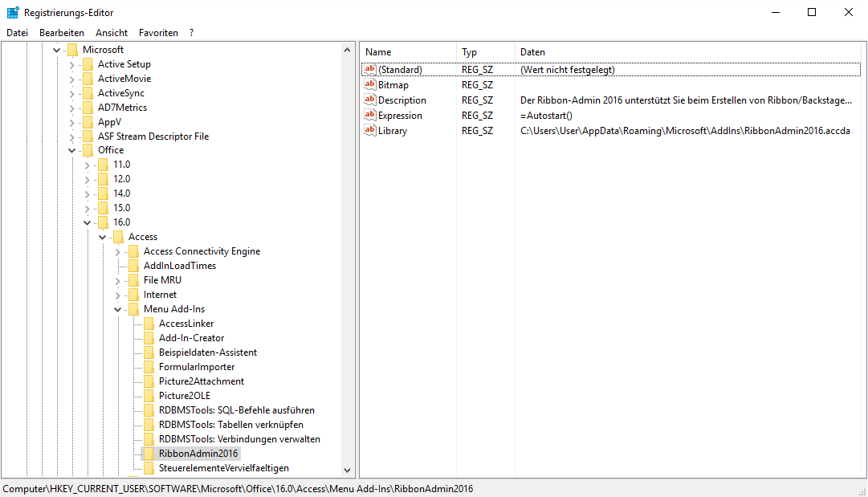Expand the 15.0 key
The width and height of the screenshot is (868, 497).
click(87, 208)
